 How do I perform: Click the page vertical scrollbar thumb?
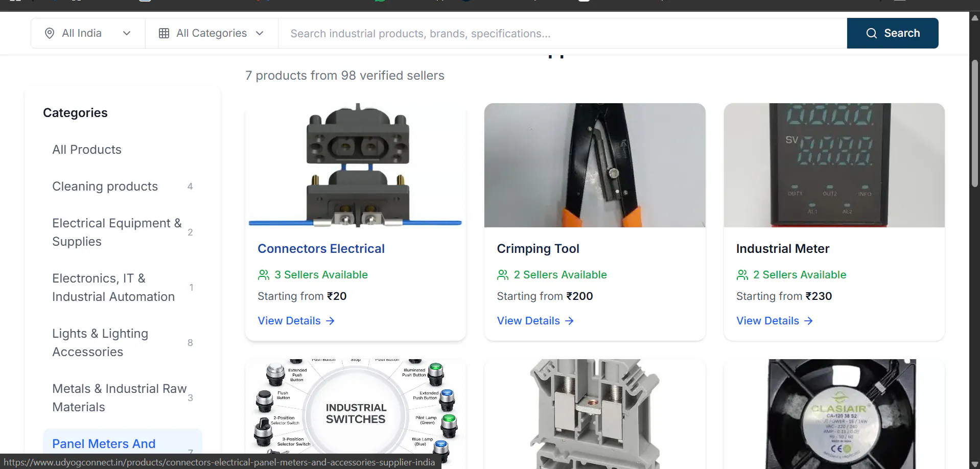point(975,124)
